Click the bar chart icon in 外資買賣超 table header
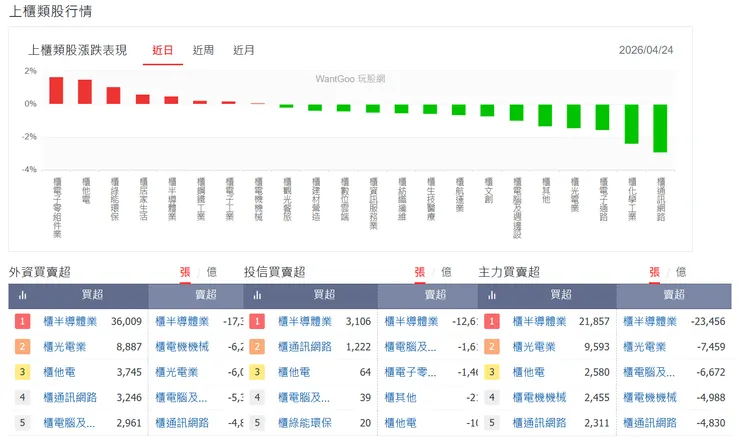Screen dimensions: 740x439 (22, 295)
